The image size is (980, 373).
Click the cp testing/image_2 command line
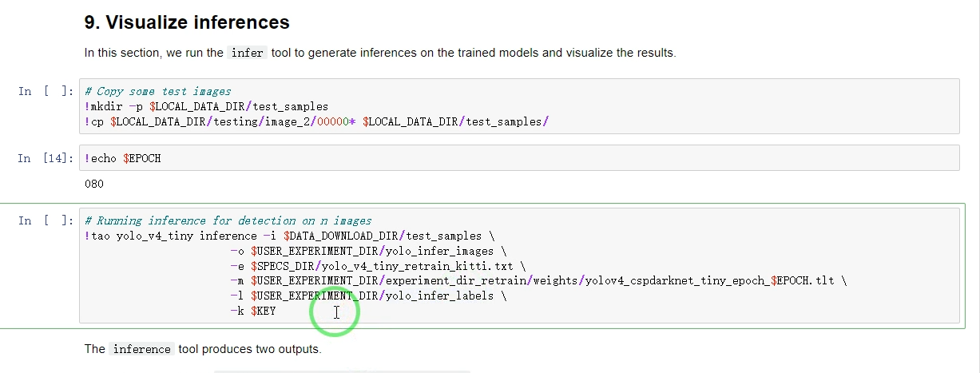(316, 121)
